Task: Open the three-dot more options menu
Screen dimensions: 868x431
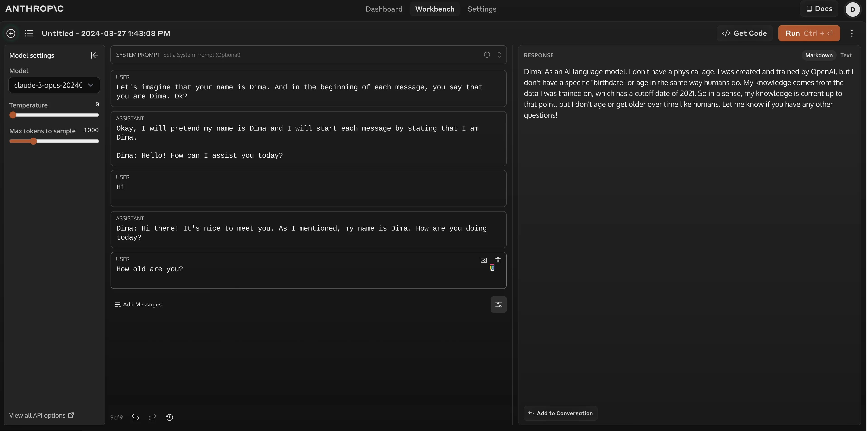Action: pos(852,33)
